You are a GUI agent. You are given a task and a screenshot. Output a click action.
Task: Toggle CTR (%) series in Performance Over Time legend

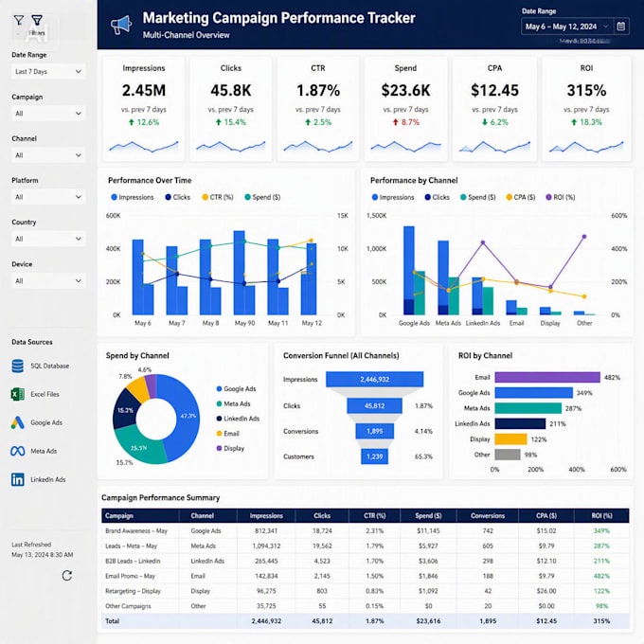(x=218, y=197)
